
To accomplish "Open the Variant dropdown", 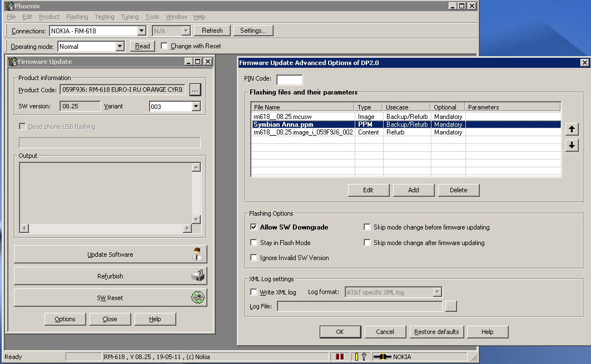I will coord(196,106).
